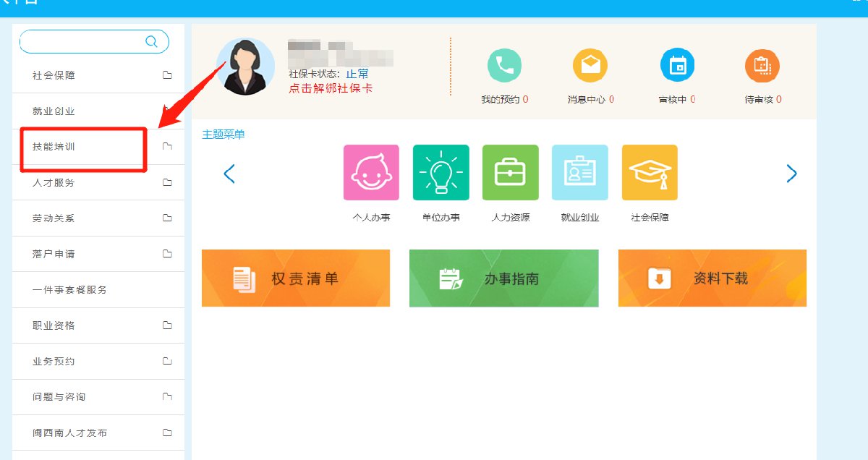Expand folder icon beside 闽西南人才发布
The height and width of the screenshot is (460, 868).
coord(167,433)
